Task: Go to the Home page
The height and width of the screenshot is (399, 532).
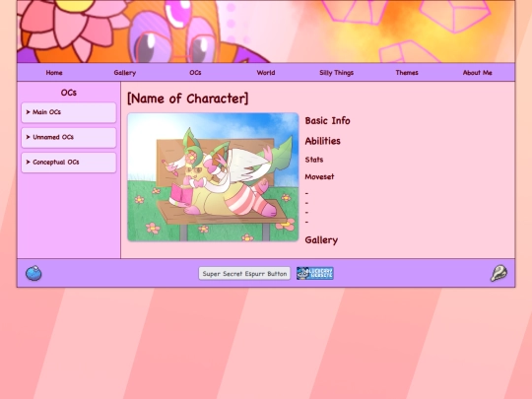Action: (x=54, y=73)
